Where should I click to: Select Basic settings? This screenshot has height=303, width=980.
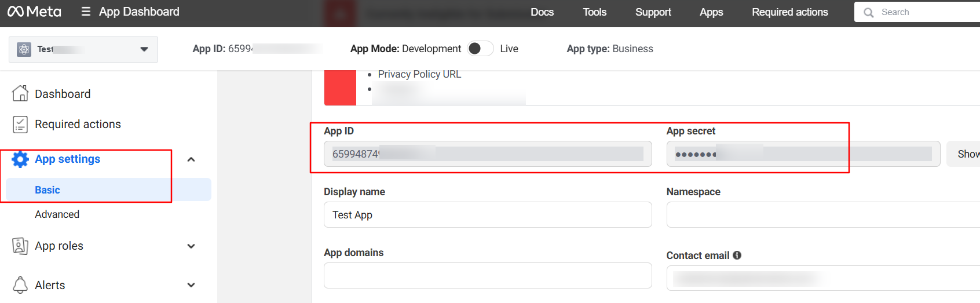108,189
